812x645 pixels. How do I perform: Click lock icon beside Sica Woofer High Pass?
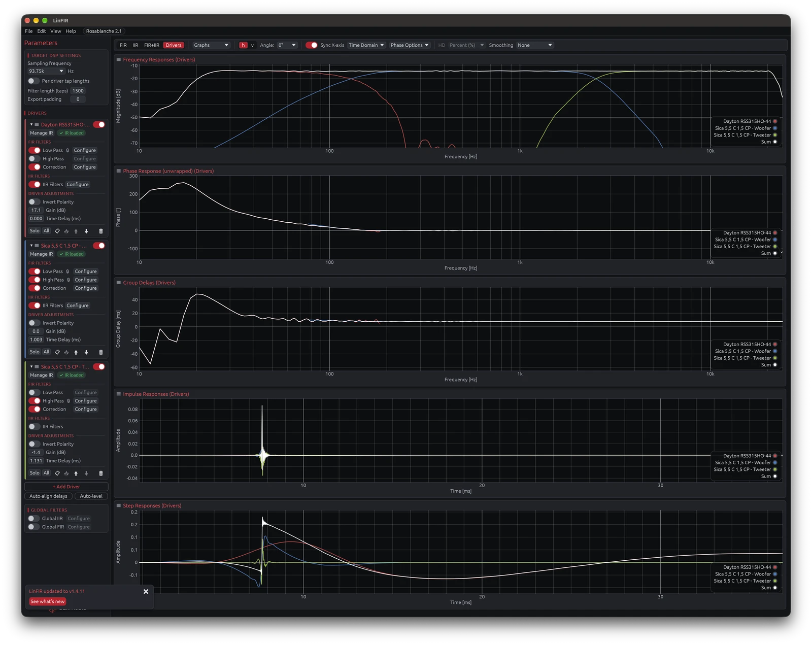(69, 280)
